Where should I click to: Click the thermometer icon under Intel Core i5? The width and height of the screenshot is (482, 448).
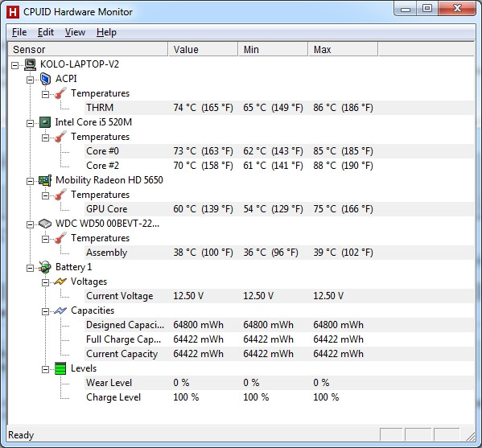(60, 137)
